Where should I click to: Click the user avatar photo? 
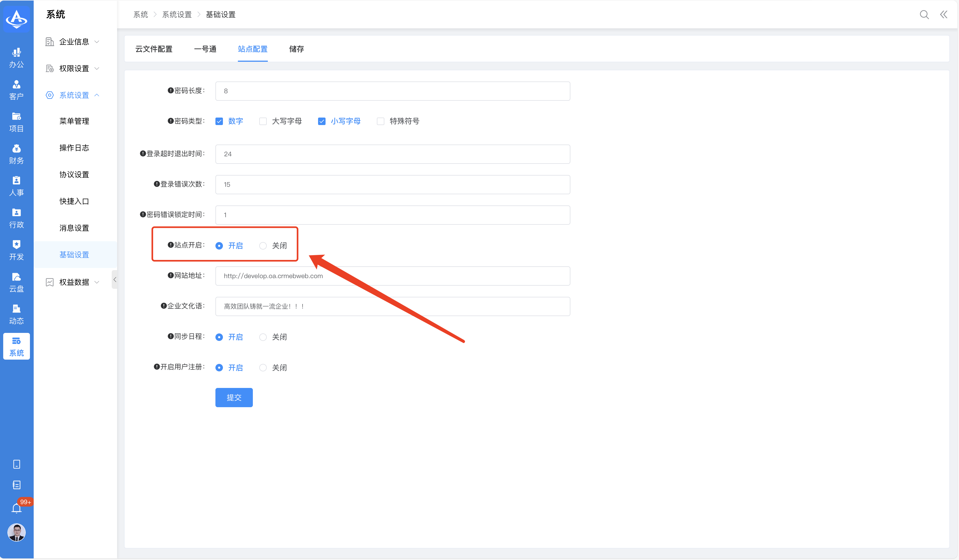click(x=16, y=532)
